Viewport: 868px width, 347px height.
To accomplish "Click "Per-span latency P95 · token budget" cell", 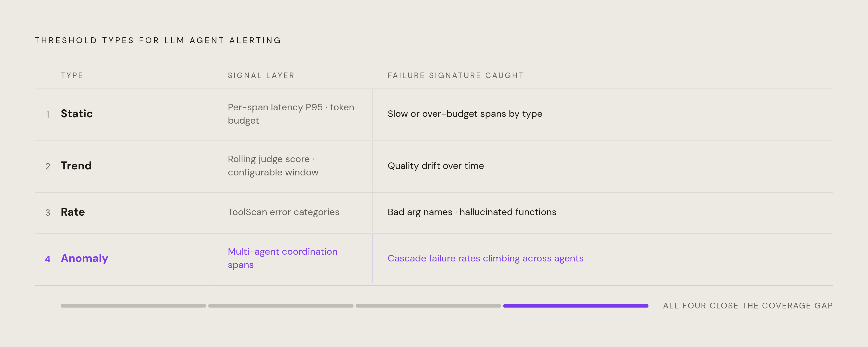I will (x=291, y=114).
